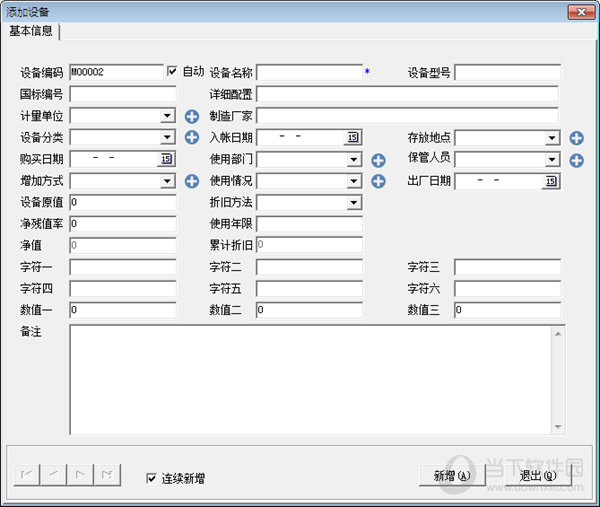Go to previous record navigation button
Image resolution: width=600 pixels, height=507 pixels.
click(53, 475)
